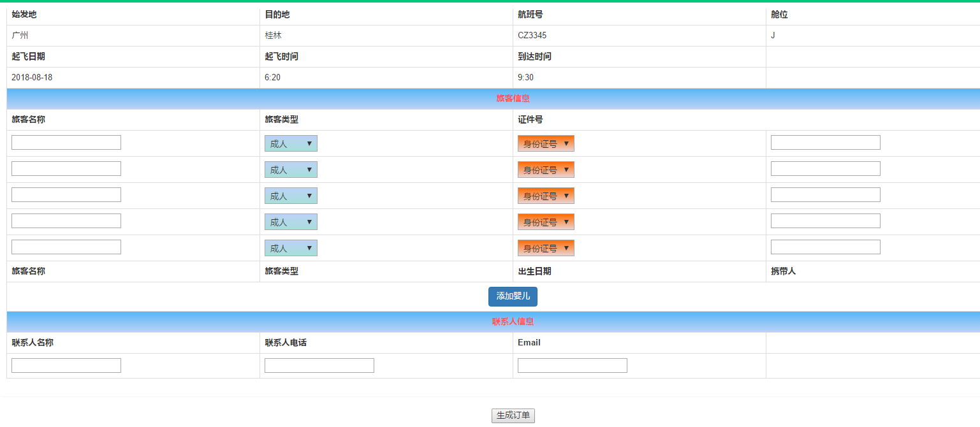Click the fifth row ID number input

point(826,247)
